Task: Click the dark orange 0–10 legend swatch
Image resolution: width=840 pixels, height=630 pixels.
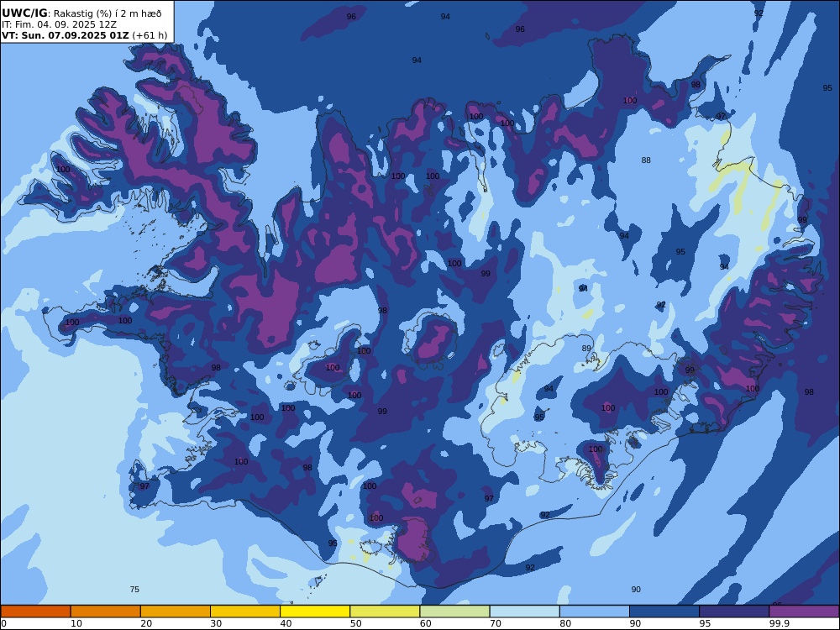Action: (35, 612)
